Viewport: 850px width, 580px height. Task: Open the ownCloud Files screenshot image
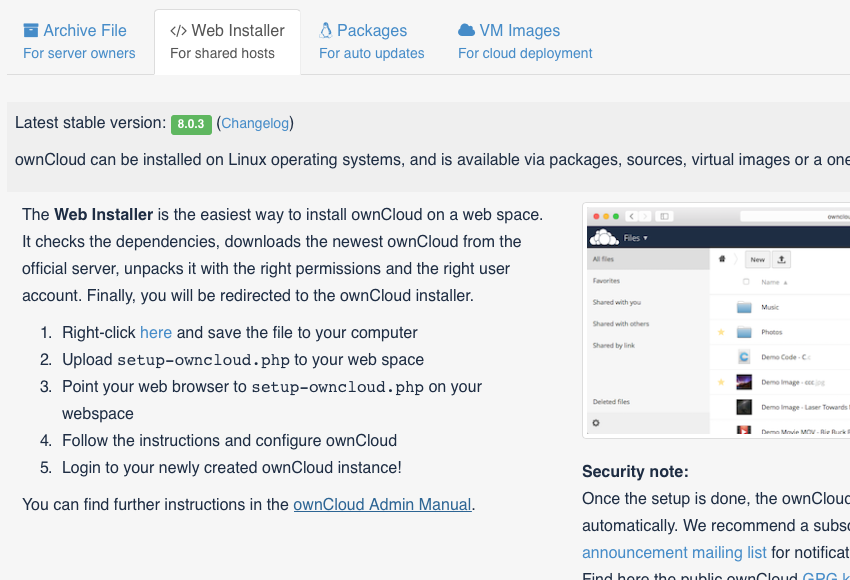[716, 320]
